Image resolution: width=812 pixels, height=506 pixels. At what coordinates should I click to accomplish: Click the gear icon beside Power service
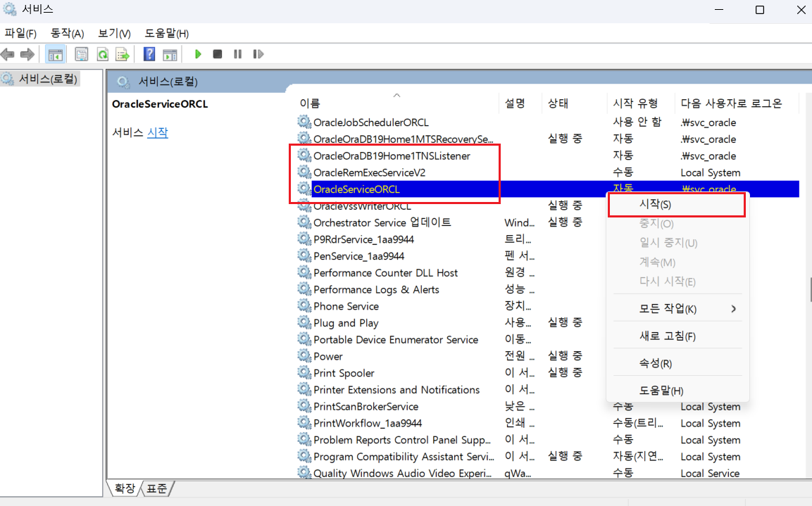coord(304,356)
